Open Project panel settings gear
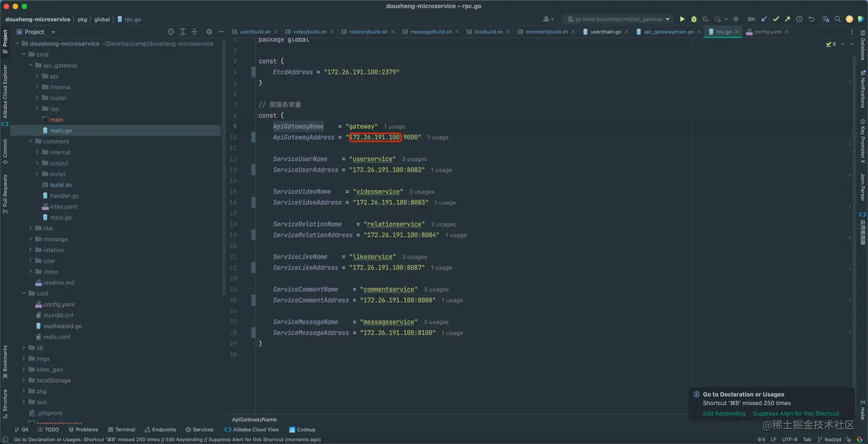This screenshot has height=444, width=868. click(209, 32)
